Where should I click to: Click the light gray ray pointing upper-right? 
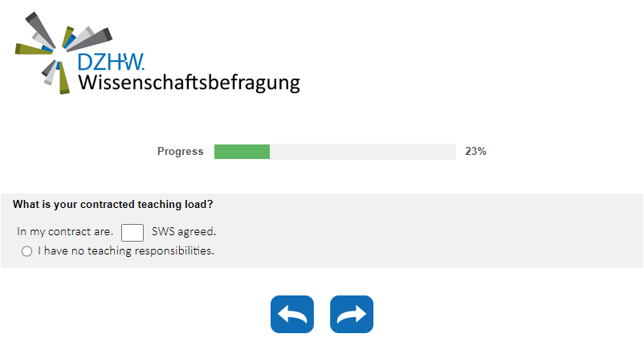[x=83, y=35]
